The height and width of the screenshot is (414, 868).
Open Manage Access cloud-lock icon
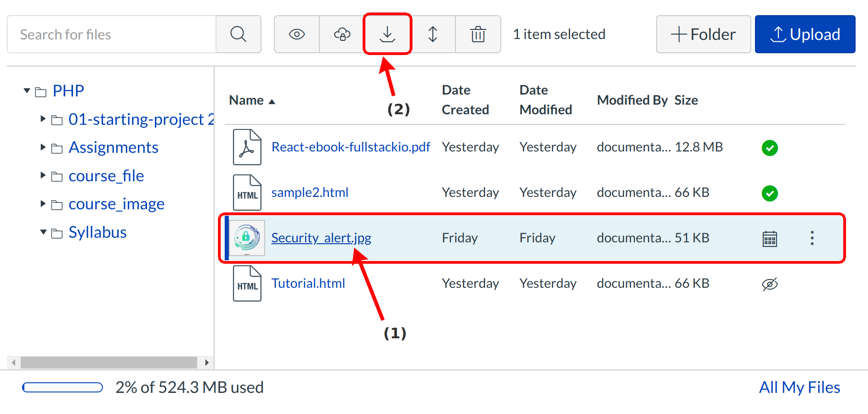(x=342, y=34)
